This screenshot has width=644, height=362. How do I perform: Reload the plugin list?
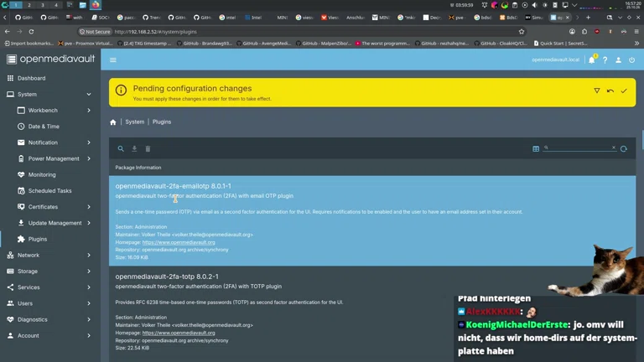coord(624,148)
